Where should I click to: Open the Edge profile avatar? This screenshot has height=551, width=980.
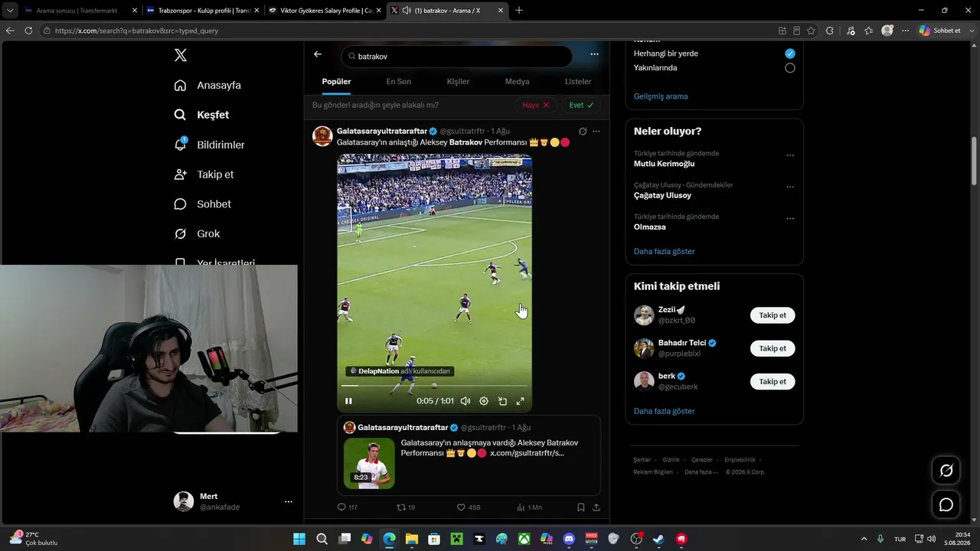click(887, 31)
